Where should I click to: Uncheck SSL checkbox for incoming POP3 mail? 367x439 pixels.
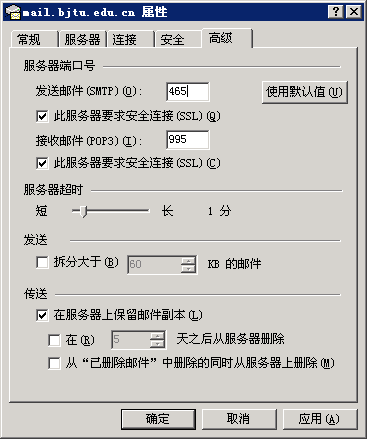[x=42, y=163]
